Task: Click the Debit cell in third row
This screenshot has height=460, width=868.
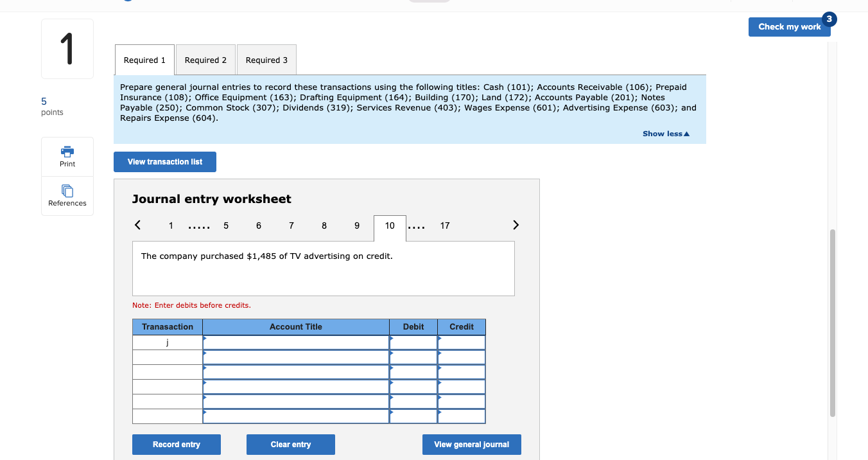Action: point(413,372)
